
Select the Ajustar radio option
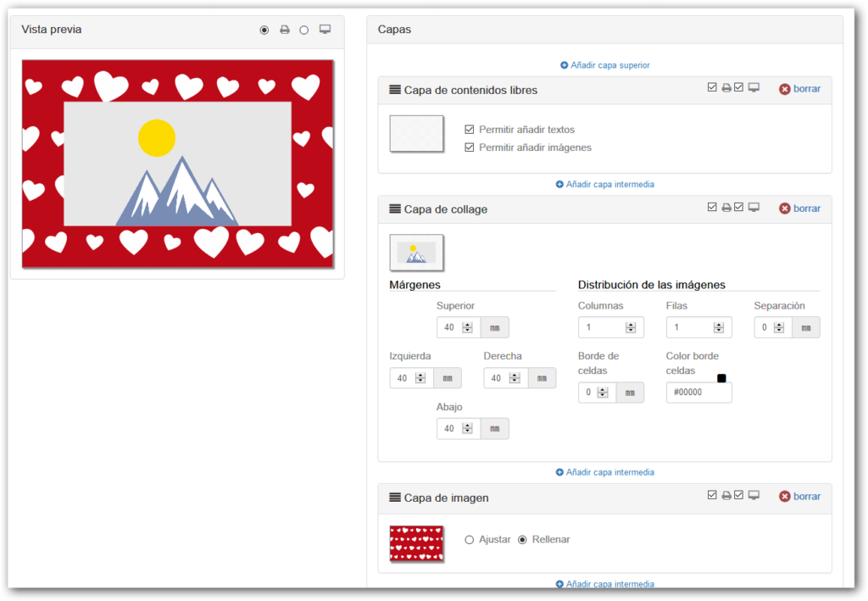pos(470,540)
